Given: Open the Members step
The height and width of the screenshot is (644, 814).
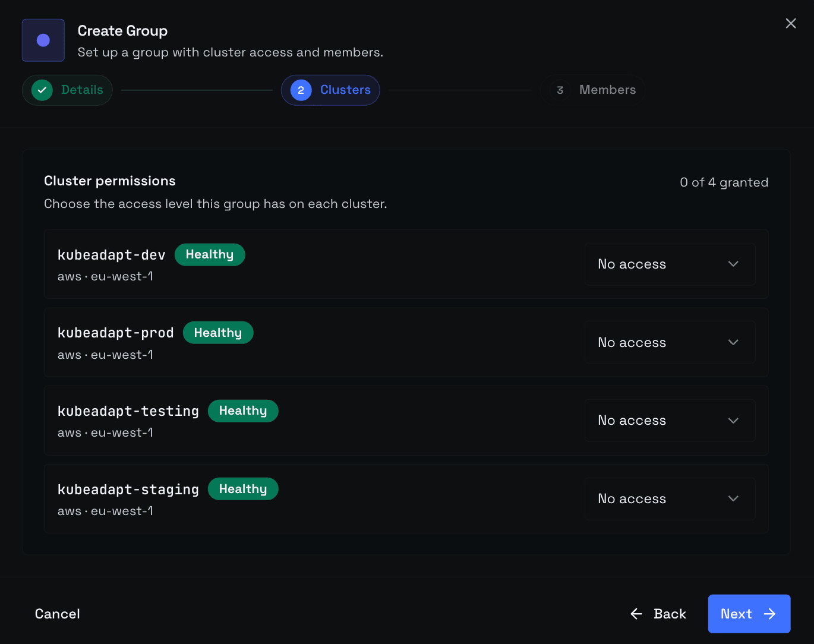Looking at the screenshot, I should pos(592,90).
